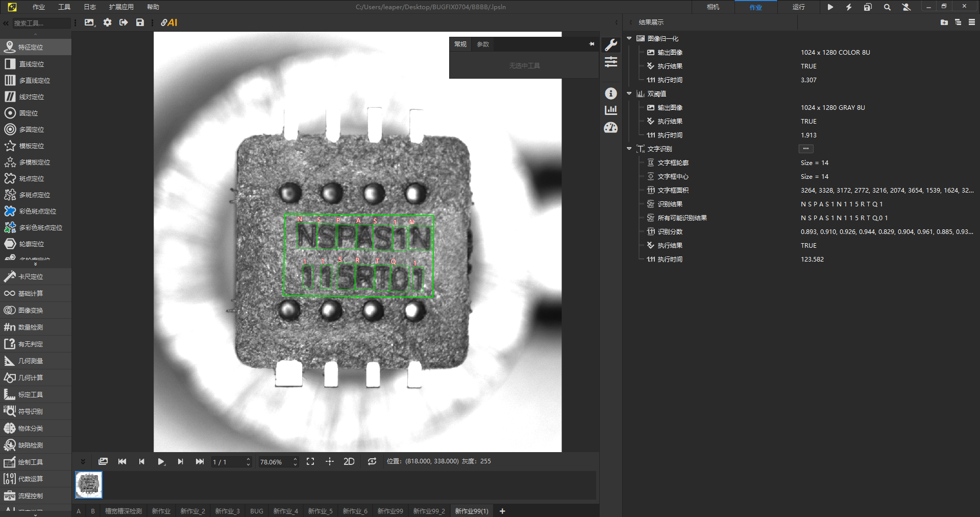Click the info icon in side strip
The height and width of the screenshot is (517, 980).
point(611,93)
